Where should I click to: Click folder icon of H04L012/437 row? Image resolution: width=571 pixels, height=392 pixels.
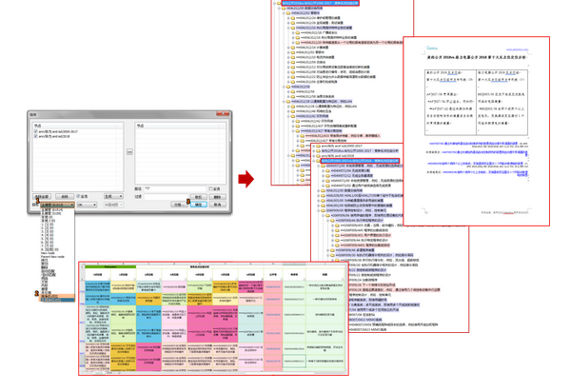pyautogui.click(x=298, y=126)
